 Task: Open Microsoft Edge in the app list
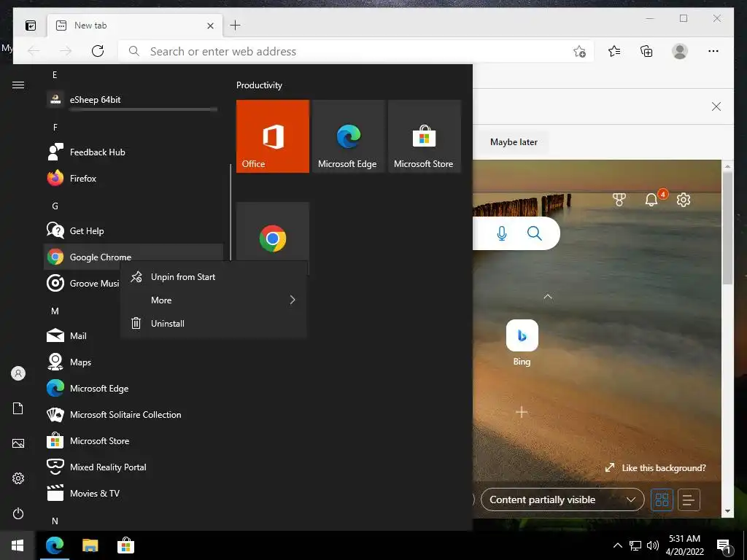click(x=133, y=389)
